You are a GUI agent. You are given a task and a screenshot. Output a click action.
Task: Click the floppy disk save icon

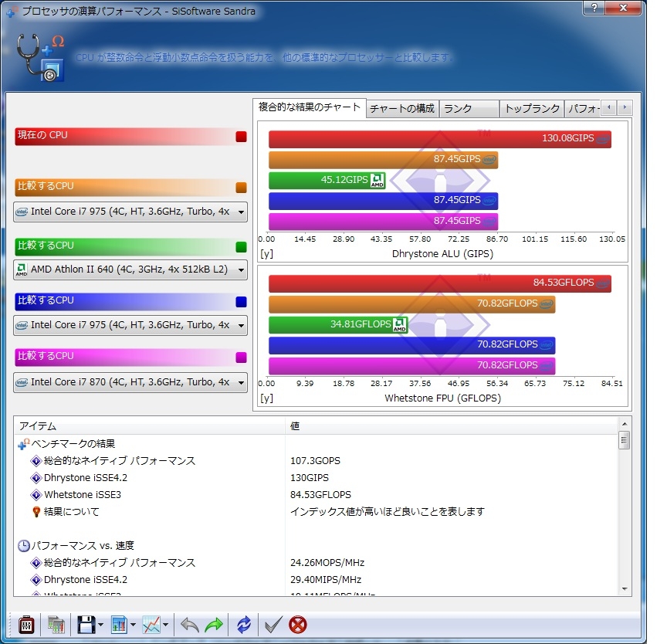tap(86, 625)
